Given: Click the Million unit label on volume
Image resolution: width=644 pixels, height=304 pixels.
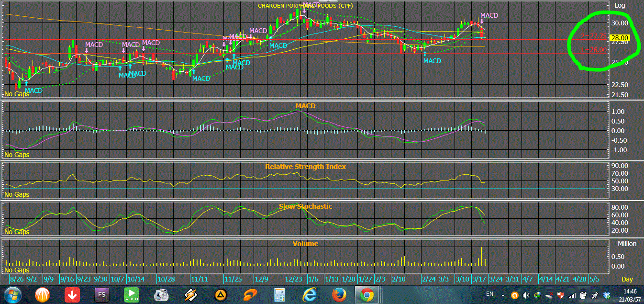Looking at the screenshot, I should [627, 244].
